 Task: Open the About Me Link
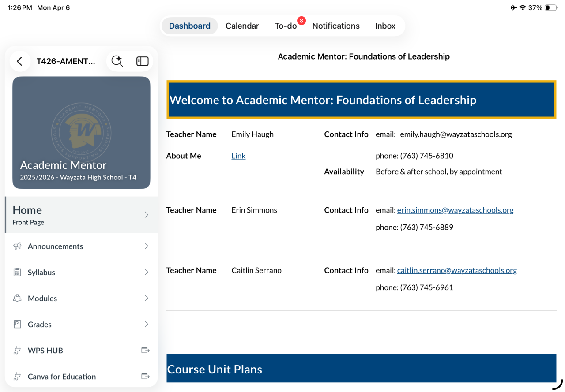[x=238, y=156]
